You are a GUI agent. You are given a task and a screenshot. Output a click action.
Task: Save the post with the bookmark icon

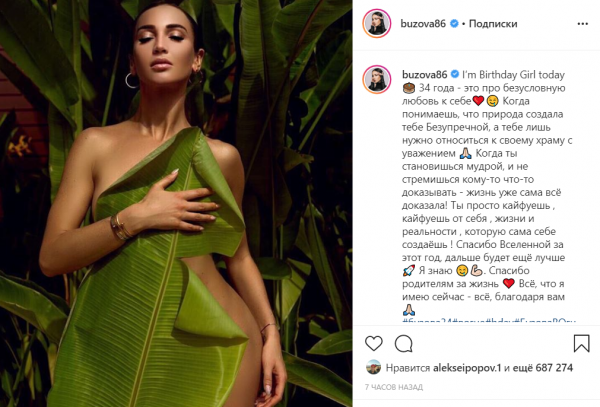581,343
